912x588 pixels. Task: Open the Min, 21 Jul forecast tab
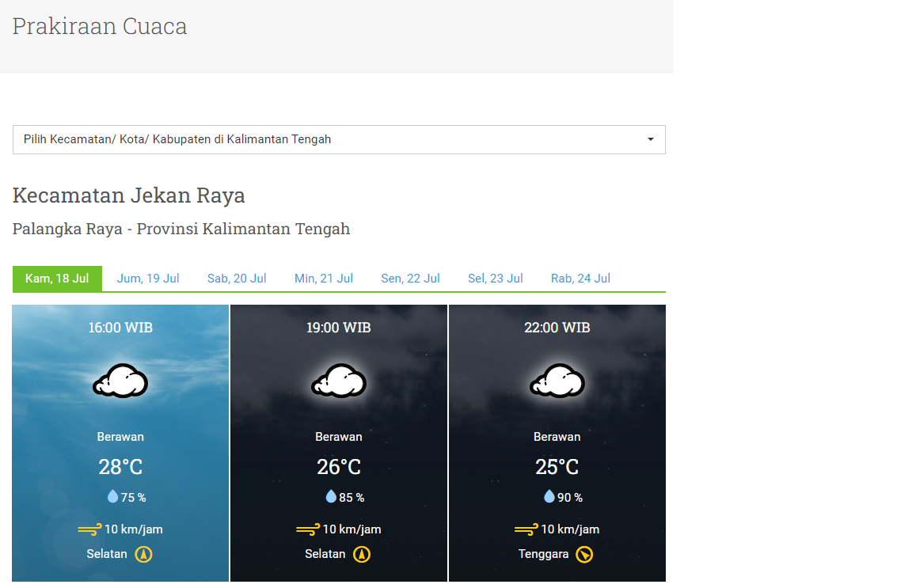(323, 279)
